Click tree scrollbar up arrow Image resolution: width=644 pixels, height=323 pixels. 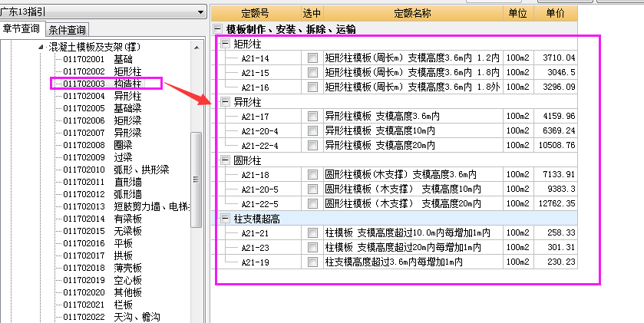pos(197,48)
